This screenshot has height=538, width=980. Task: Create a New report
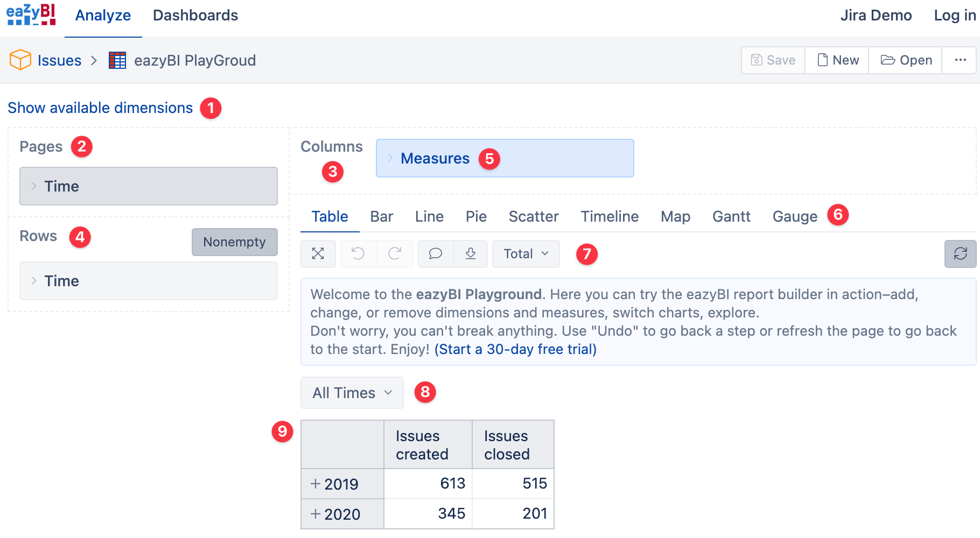(x=837, y=60)
